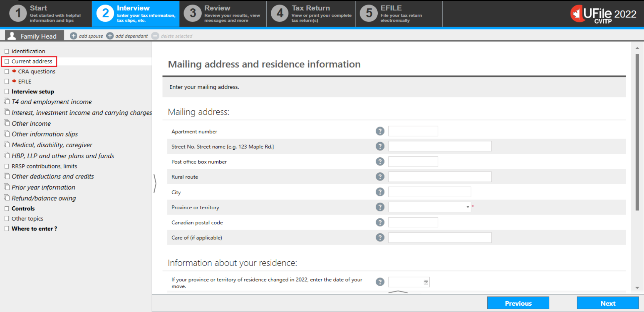Click the add spouse link
This screenshot has height=312, width=644.
pyautogui.click(x=91, y=36)
